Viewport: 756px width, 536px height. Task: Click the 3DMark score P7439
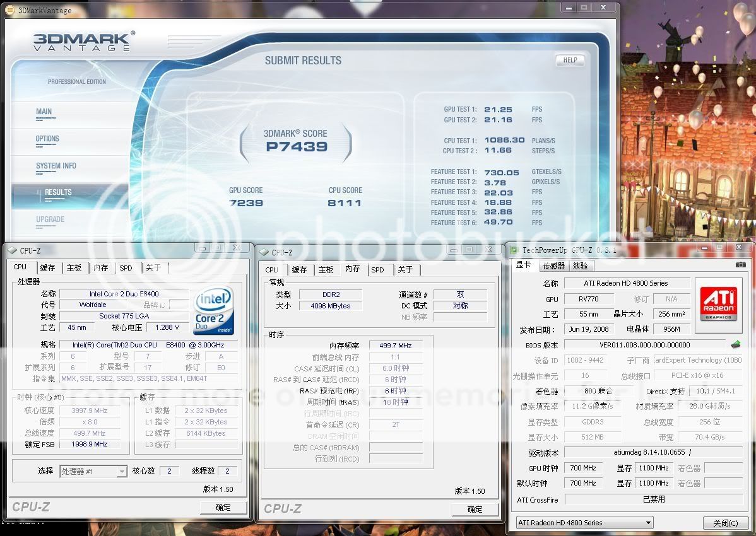coord(297,146)
